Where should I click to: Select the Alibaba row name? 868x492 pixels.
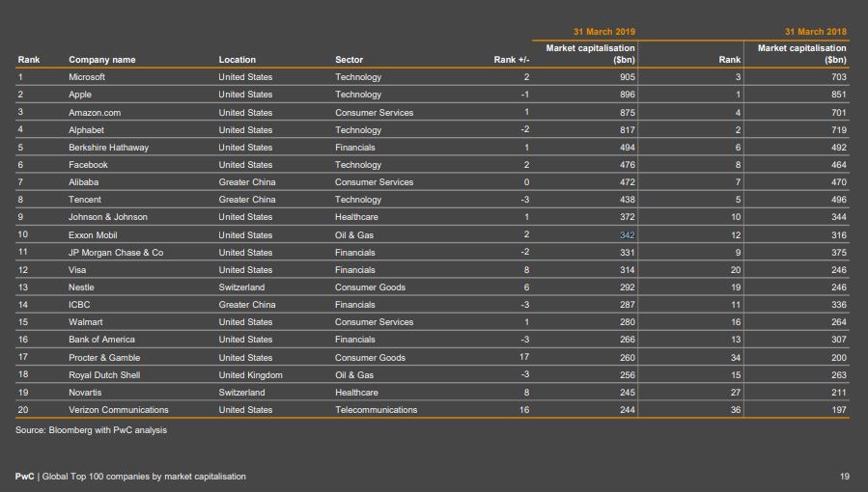click(x=84, y=182)
